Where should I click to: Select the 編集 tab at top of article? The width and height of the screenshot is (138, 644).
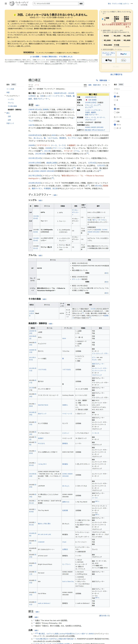pyautogui.click(x=90, y=85)
